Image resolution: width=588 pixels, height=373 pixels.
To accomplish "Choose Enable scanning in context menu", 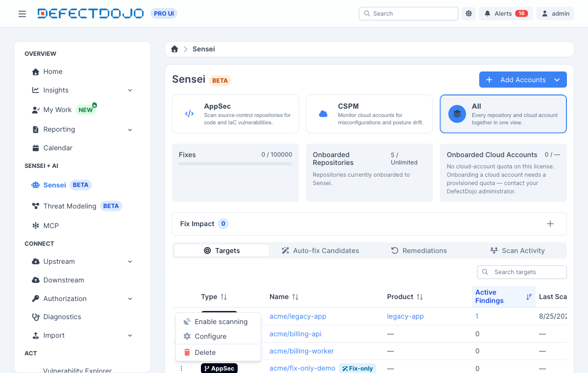I will (x=218, y=322).
